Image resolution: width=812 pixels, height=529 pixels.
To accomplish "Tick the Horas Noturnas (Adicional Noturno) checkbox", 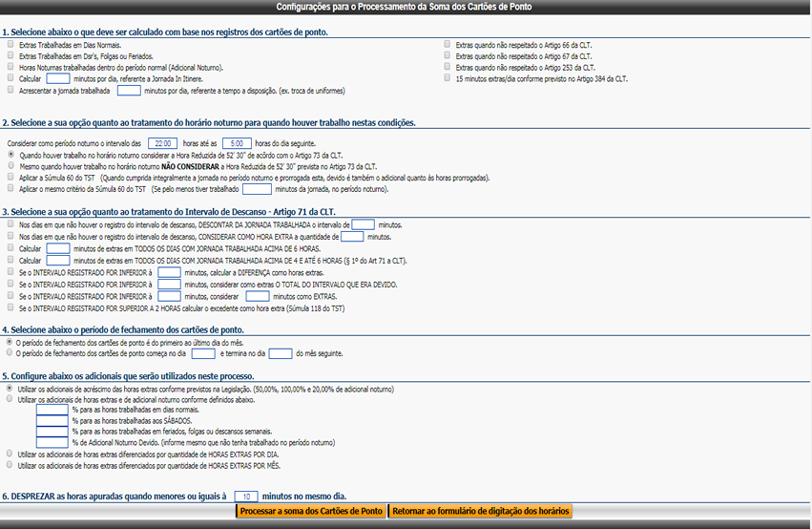I will click(x=10, y=67).
